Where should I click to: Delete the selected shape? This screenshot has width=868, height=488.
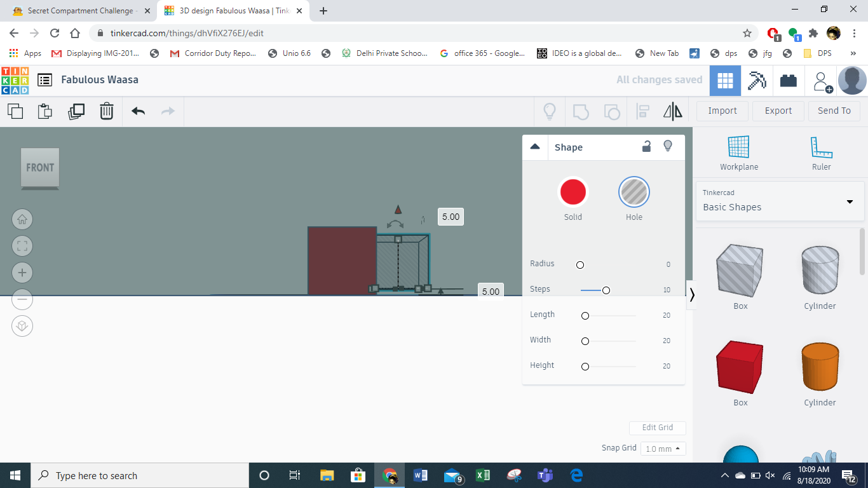pyautogui.click(x=107, y=111)
